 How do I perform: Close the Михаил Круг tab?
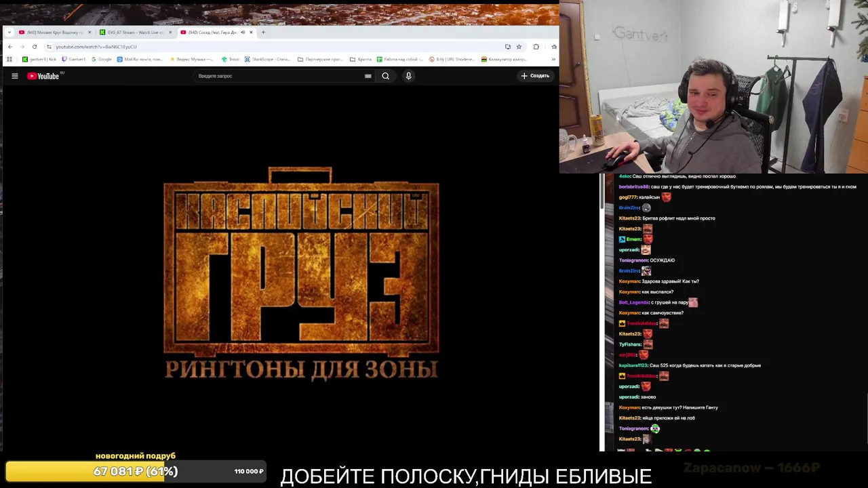[90, 33]
